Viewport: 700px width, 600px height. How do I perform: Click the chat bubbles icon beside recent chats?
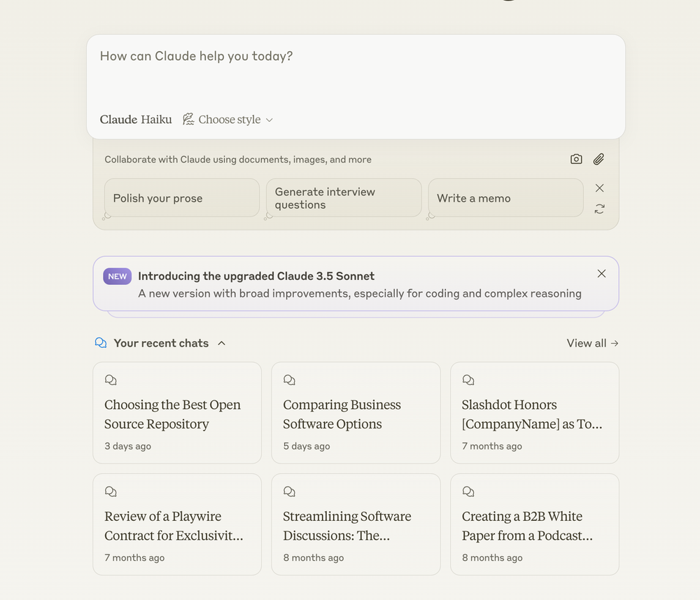tap(101, 343)
